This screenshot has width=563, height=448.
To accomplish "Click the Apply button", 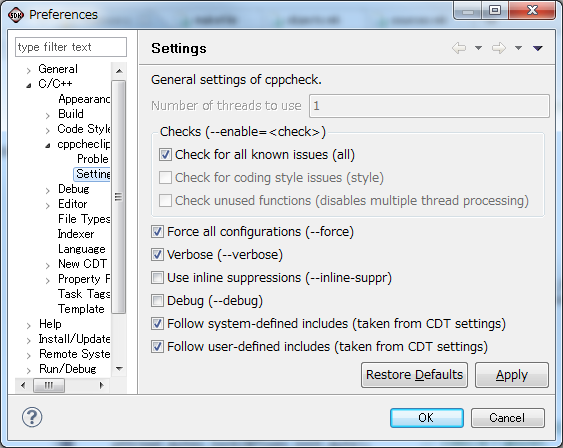I will (512, 375).
